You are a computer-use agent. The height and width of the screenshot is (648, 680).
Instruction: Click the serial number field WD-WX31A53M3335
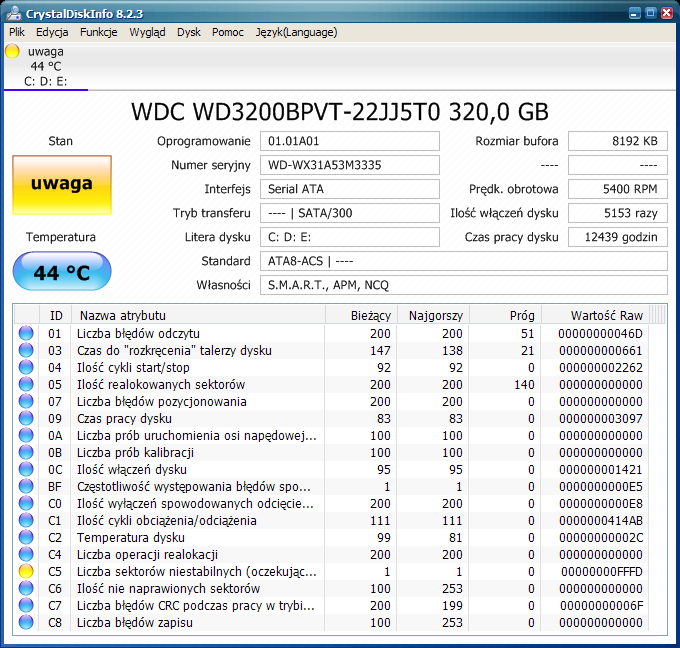coord(350,165)
